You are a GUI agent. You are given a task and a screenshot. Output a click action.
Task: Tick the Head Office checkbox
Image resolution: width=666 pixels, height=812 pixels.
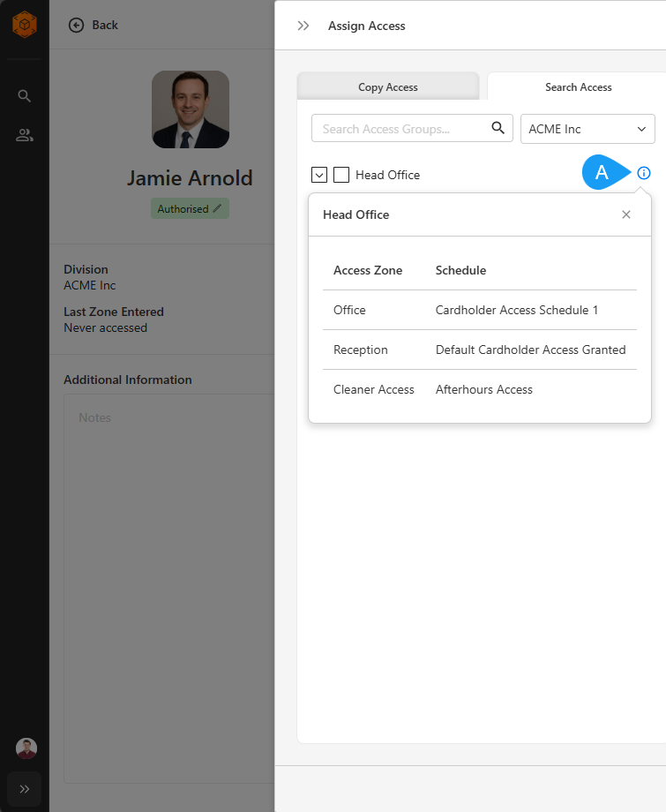coord(341,174)
